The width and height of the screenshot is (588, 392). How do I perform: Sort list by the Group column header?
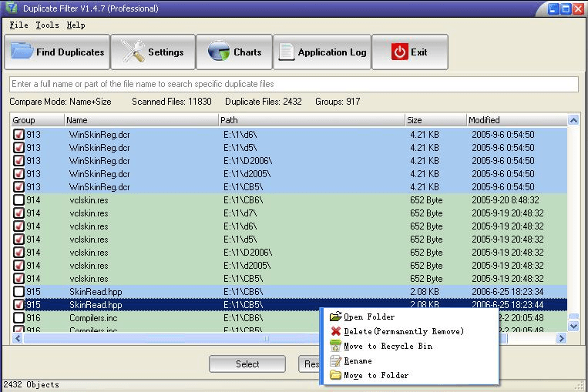pos(36,120)
